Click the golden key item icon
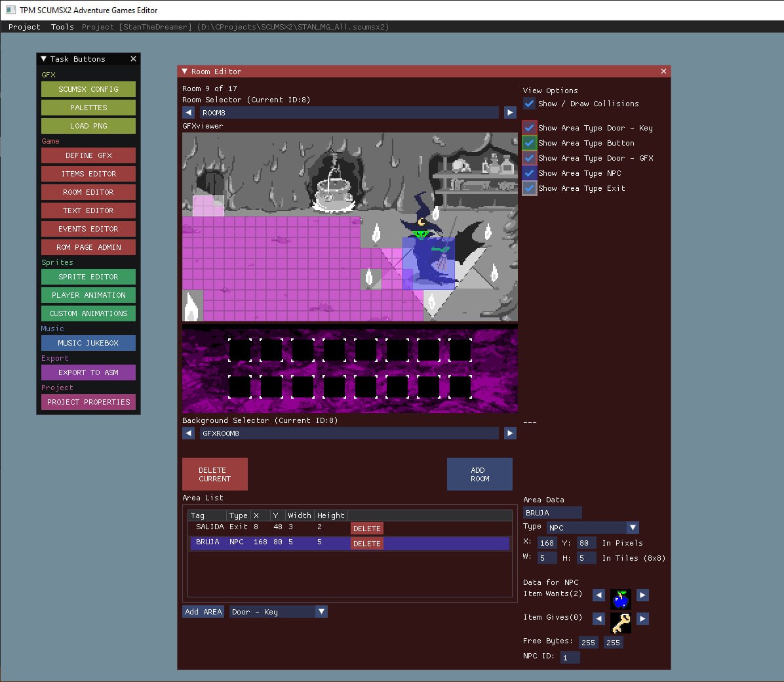 621,623
